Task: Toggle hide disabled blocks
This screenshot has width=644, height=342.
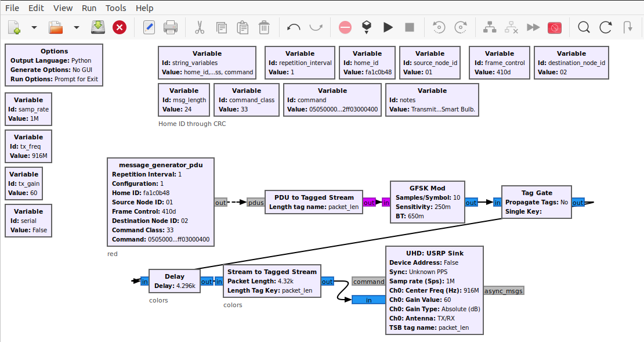Action: [x=555, y=27]
